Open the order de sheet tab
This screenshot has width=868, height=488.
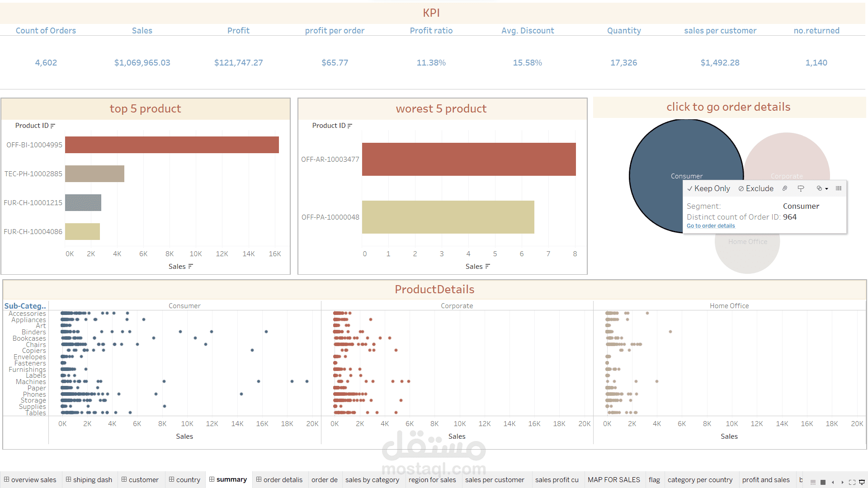tap(325, 480)
